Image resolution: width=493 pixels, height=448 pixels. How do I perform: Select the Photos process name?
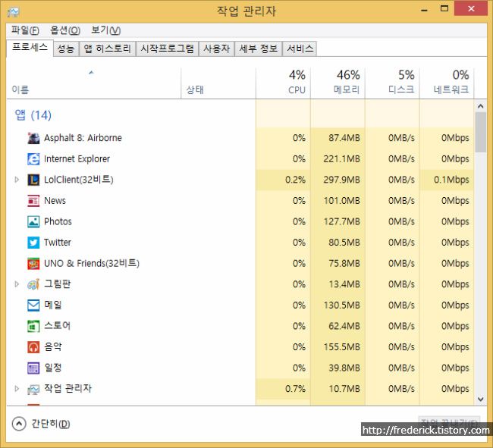click(58, 221)
